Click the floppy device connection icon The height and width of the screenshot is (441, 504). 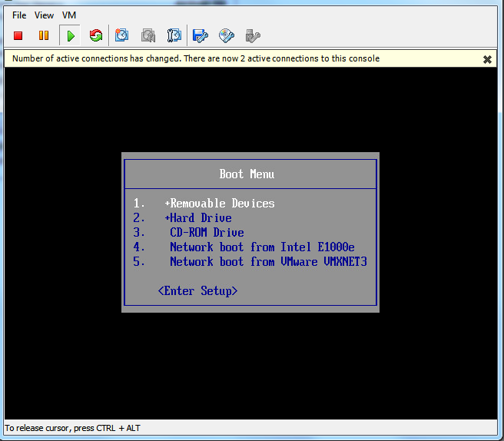[x=200, y=35]
